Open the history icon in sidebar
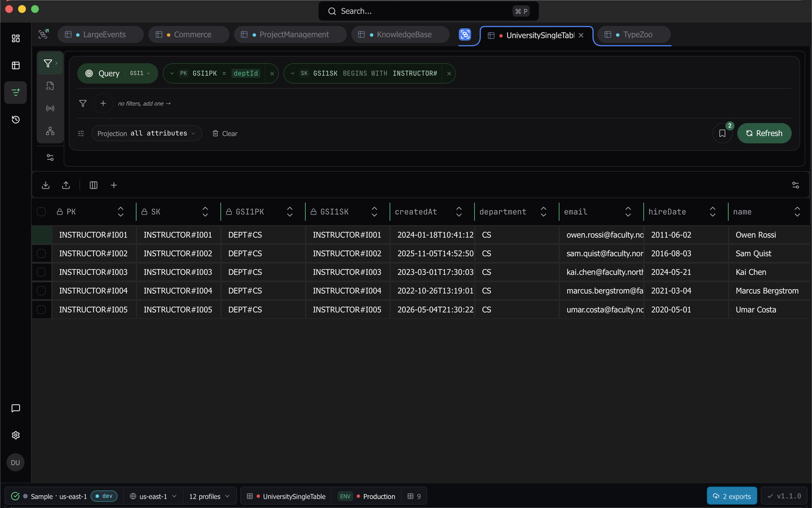The width and height of the screenshot is (812, 508). point(16,120)
